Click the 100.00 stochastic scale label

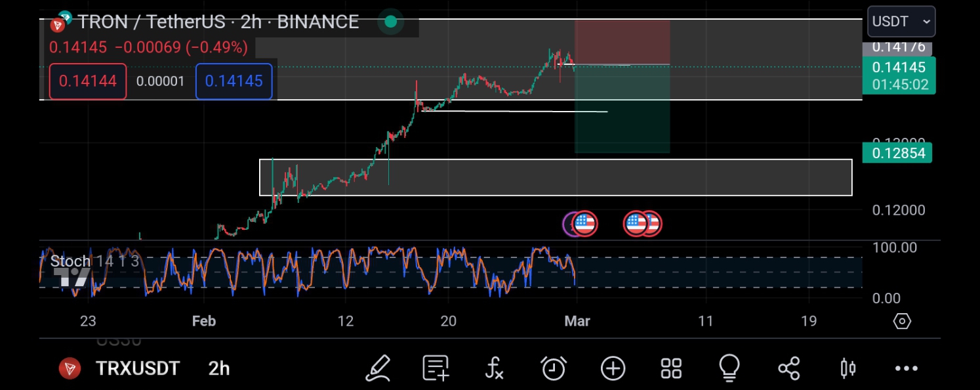[895, 248]
